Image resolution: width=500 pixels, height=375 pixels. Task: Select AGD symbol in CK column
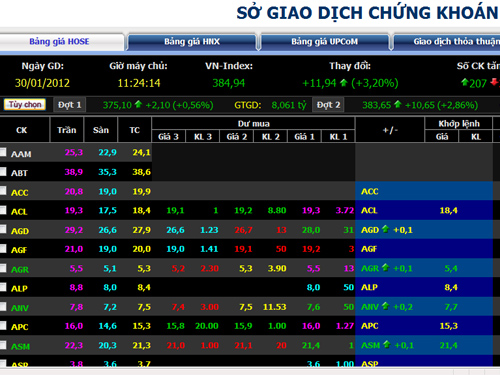[20, 231]
